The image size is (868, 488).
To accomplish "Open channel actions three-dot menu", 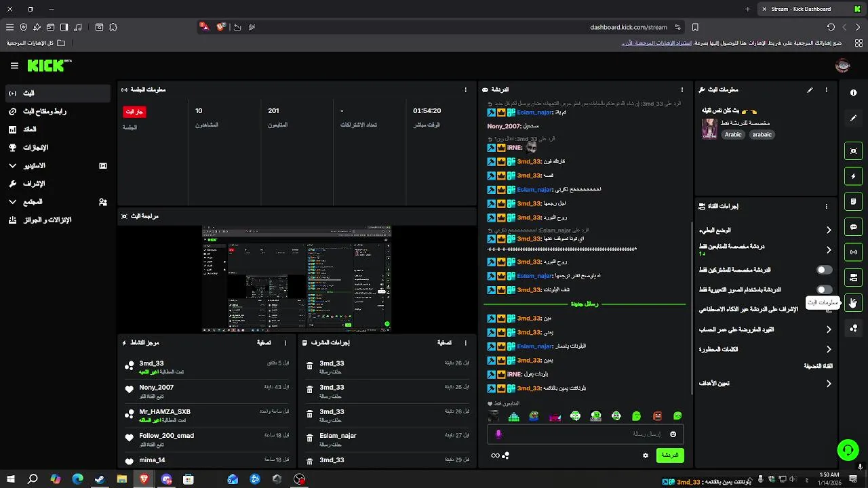I will pyautogui.click(x=826, y=206).
